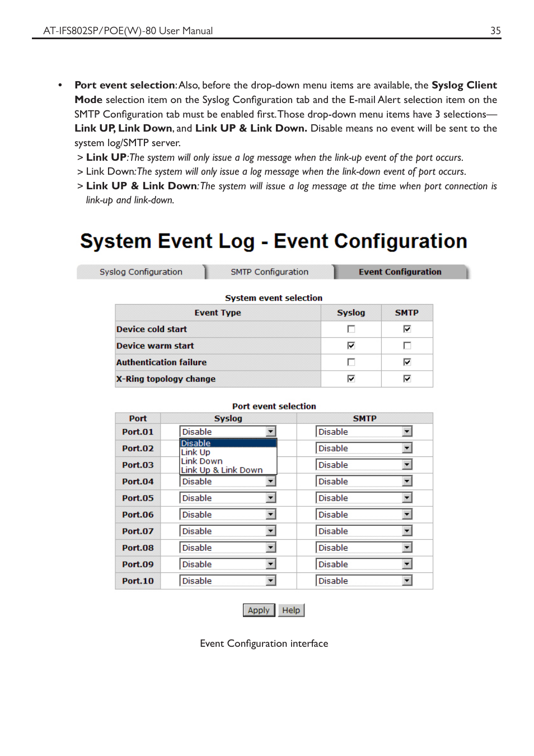Toggle Syslog for X-Ring topology change
The height and width of the screenshot is (756, 534).
(351, 379)
